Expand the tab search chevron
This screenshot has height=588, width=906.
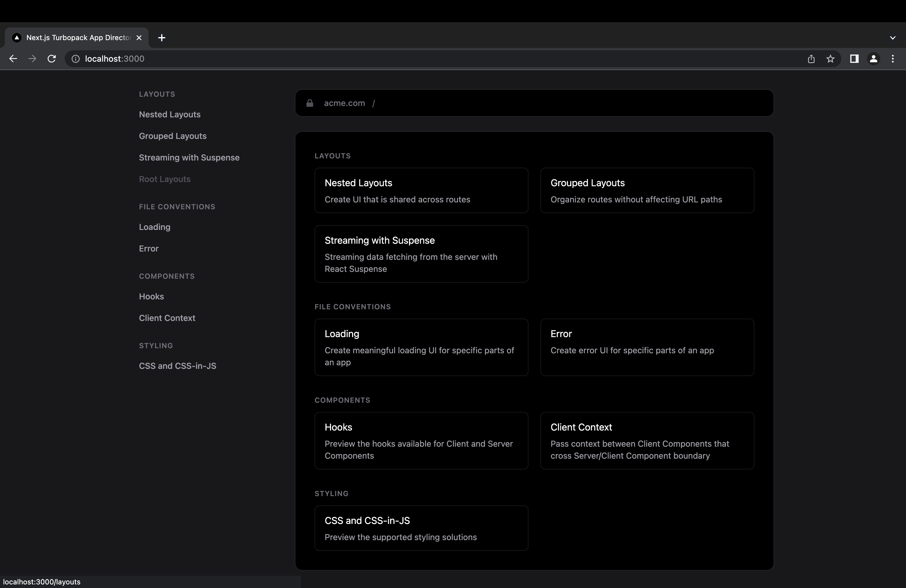click(893, 38)
